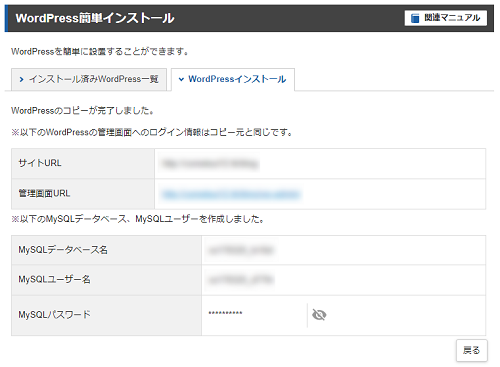Click the blurred サイトURL value

click(211, 164)
